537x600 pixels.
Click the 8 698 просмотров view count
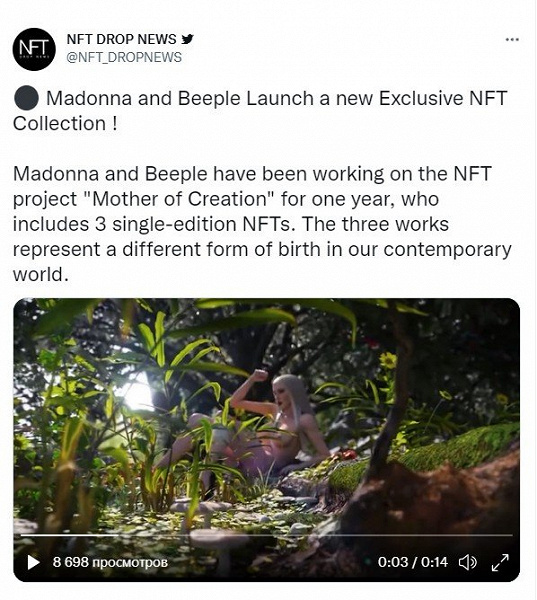[110, 562]
